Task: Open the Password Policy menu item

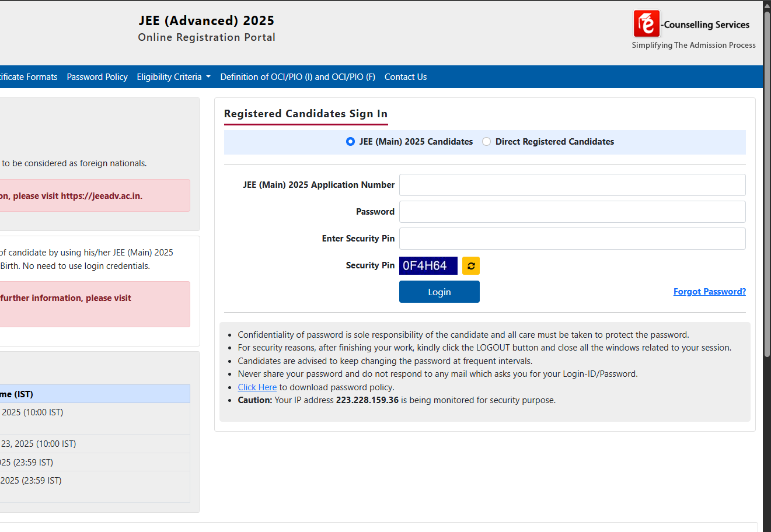Action: pyautogui.click(x=97, y=77)
